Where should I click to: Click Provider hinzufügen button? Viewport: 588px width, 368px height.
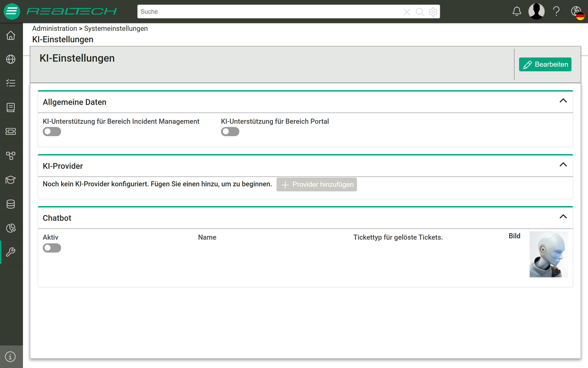pos(316,184)
